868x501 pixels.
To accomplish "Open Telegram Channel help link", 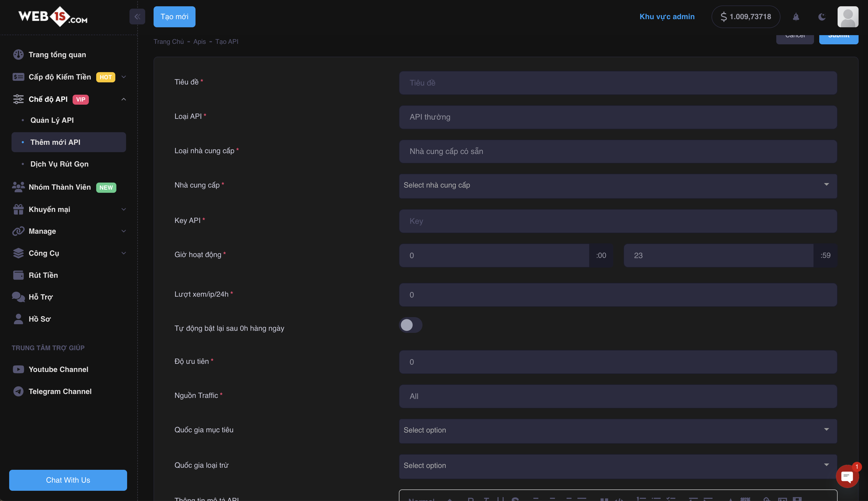I will 60,391.
